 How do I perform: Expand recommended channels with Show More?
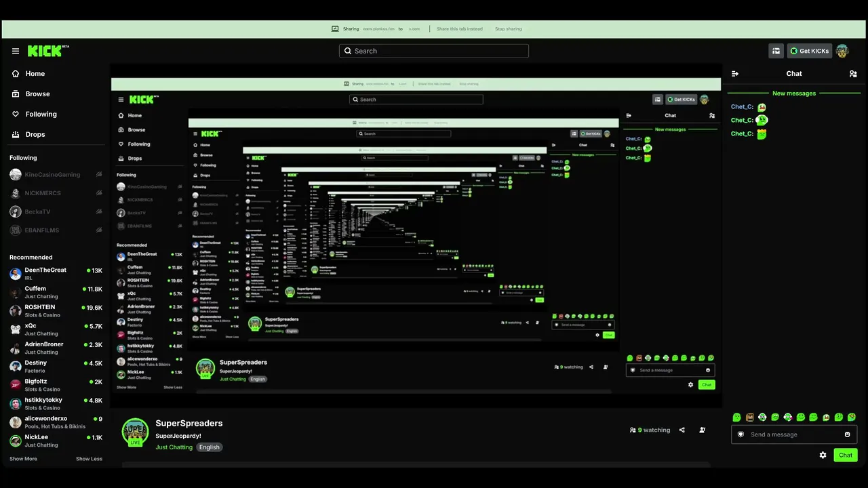coord(23,459)
